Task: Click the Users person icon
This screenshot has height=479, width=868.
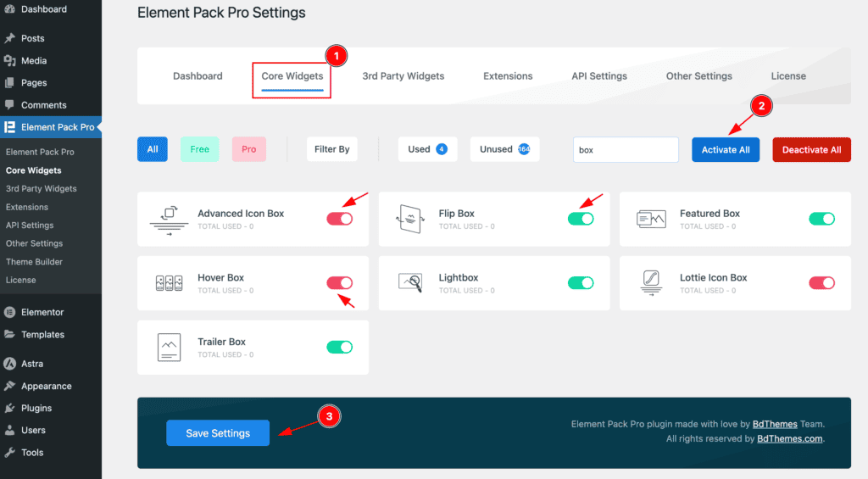Action: point(9,430)
